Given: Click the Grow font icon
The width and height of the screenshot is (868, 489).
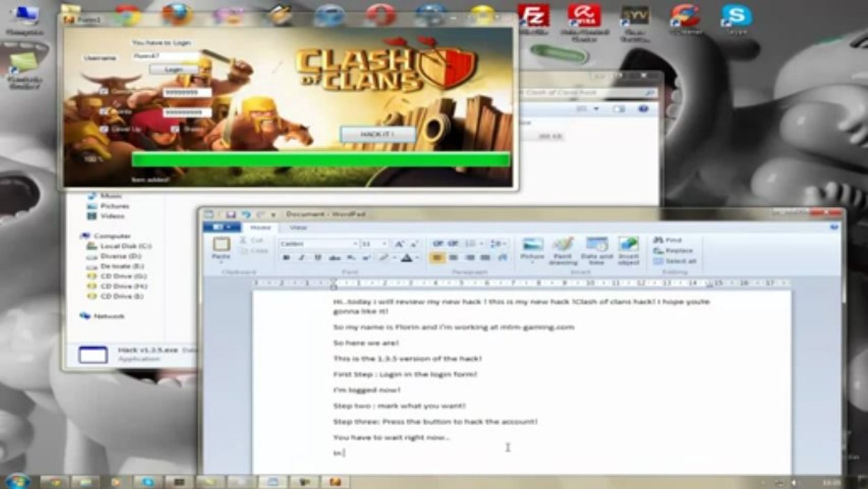Looking at the screenshot, I should point(399,244).
